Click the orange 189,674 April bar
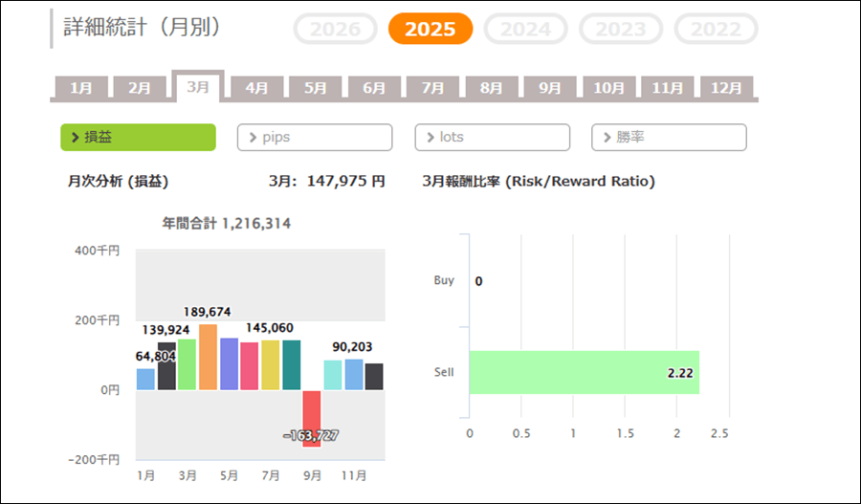The width and height of the screenshot is (861, 504). pos(208,357)
